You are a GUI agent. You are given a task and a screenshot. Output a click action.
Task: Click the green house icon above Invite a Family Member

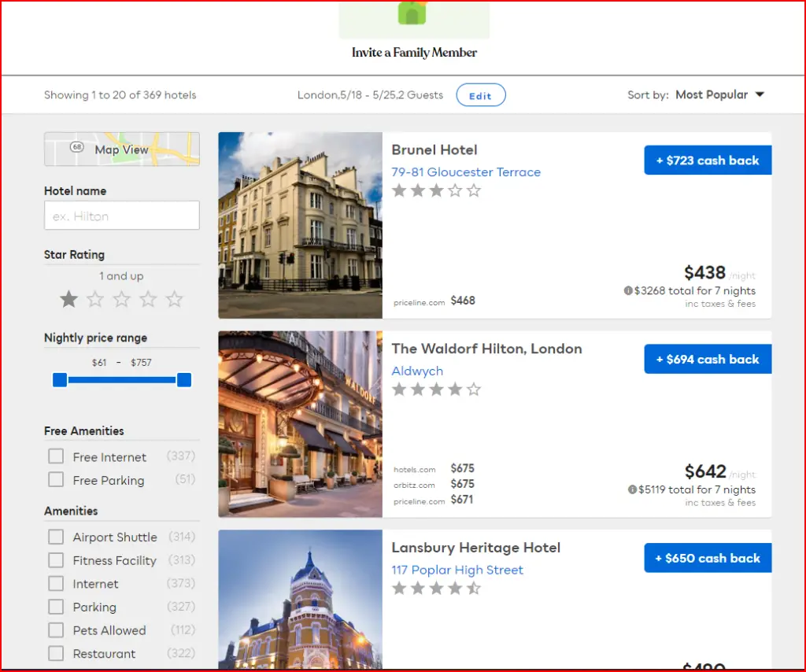412,13
